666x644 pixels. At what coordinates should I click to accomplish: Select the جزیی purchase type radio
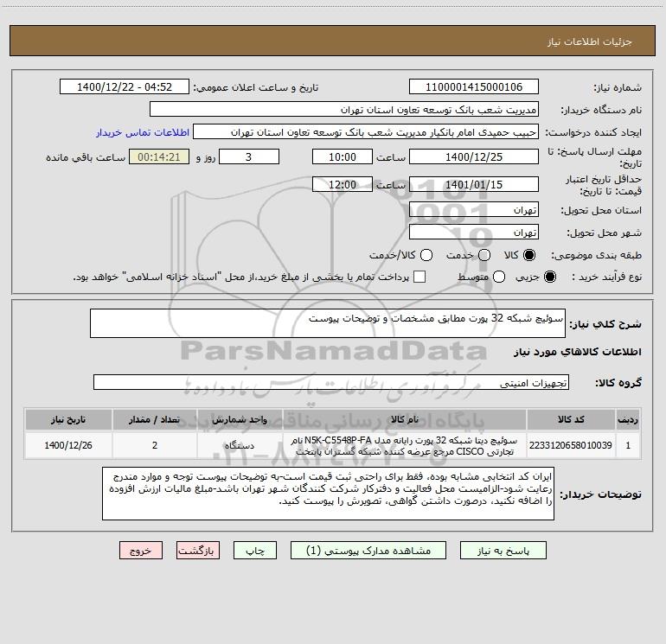550,277
